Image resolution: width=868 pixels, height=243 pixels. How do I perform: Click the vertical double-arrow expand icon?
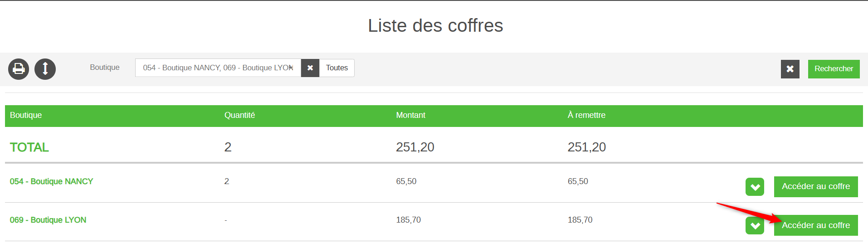pyautogui.click(x=45, y=69)
